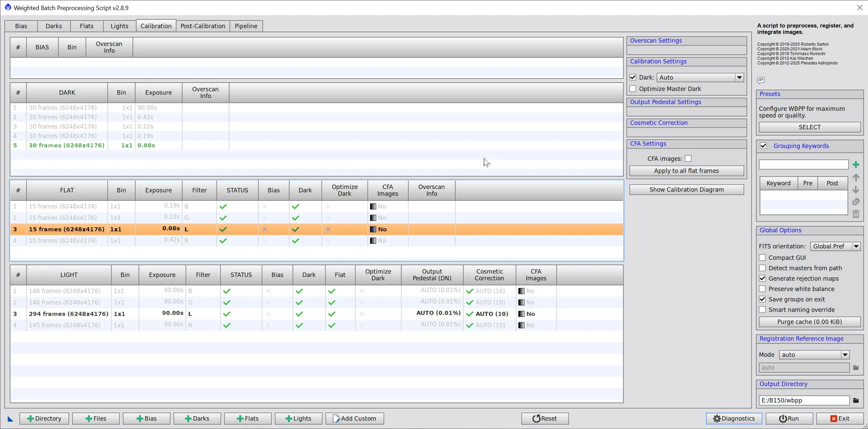Enable Optimize Master Dark checkbox
The image size is (868, 429).
click(633, 89)
